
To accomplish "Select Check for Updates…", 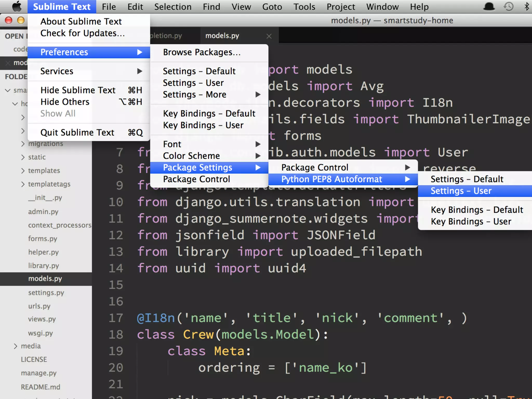I will pyautogui.click(x=89, y=33).
